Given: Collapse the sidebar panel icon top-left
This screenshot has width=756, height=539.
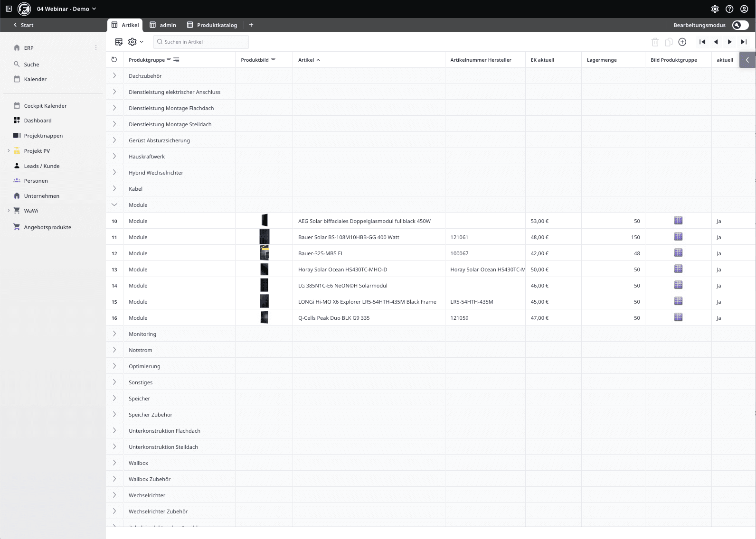Looking at the screenshot, I should 9,9.
